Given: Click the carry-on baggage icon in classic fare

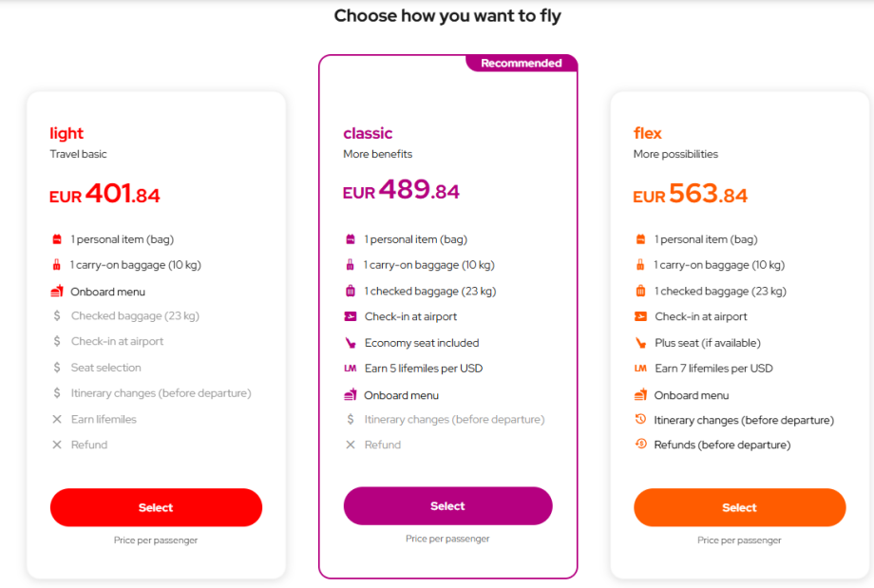Looking at the screenshot, I should pyautogui.click(x=350, y=265).
